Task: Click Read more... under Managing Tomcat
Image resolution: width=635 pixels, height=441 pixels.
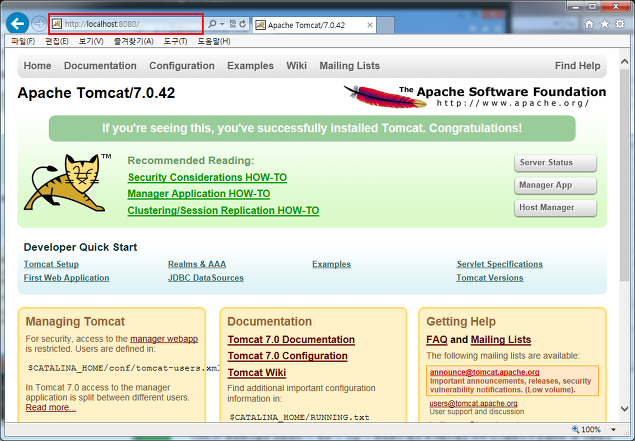Action: click(x=51, y=407)
